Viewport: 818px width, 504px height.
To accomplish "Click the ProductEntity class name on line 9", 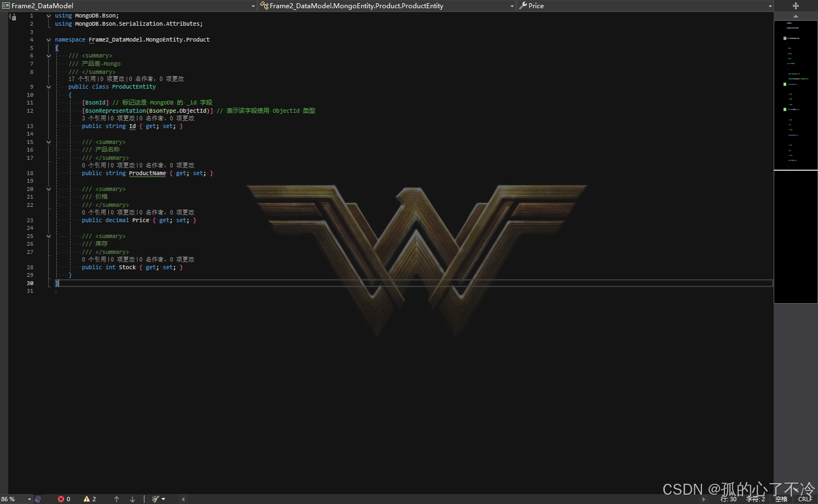I will click(x=134, y=87).
